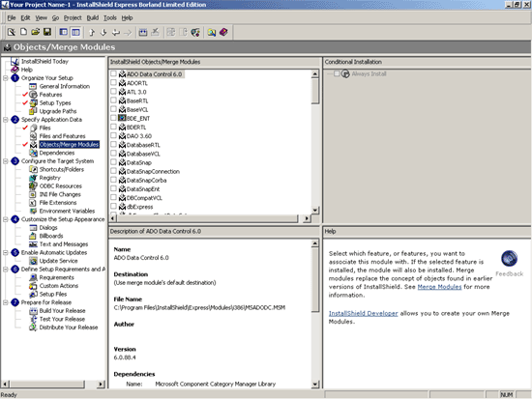Image resolution: width=532 pixels, height=399 pixels.
Task: Go back using the left arrow icon
Action: [x=116, y=32]
